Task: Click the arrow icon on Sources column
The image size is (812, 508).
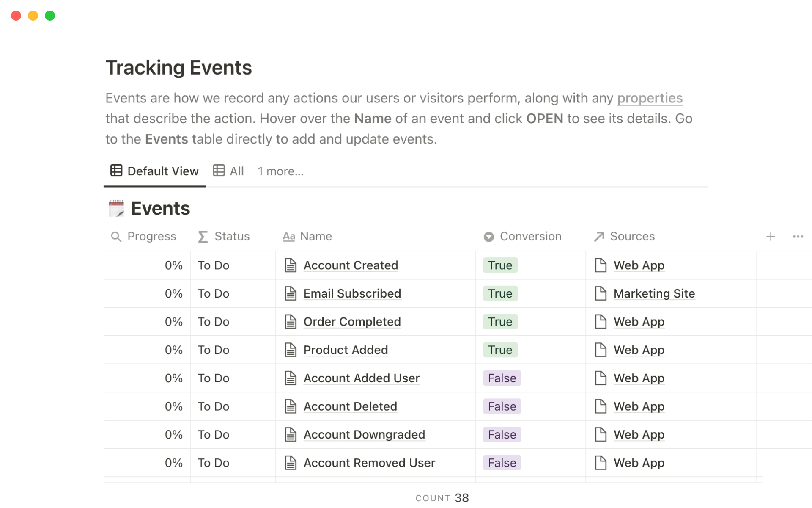Action: (x=599, y=237)
